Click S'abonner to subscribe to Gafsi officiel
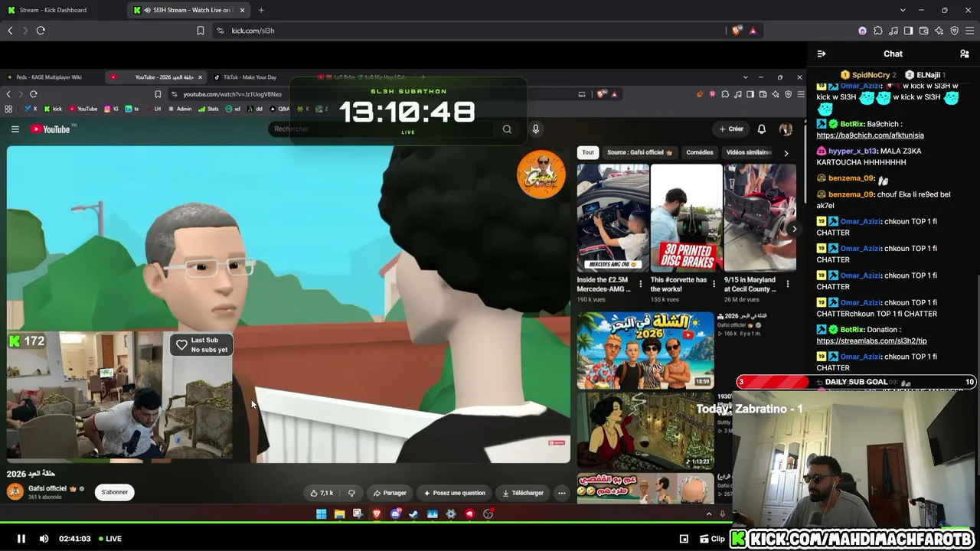This screenshot has height=551, width=980. click(115, 492)
